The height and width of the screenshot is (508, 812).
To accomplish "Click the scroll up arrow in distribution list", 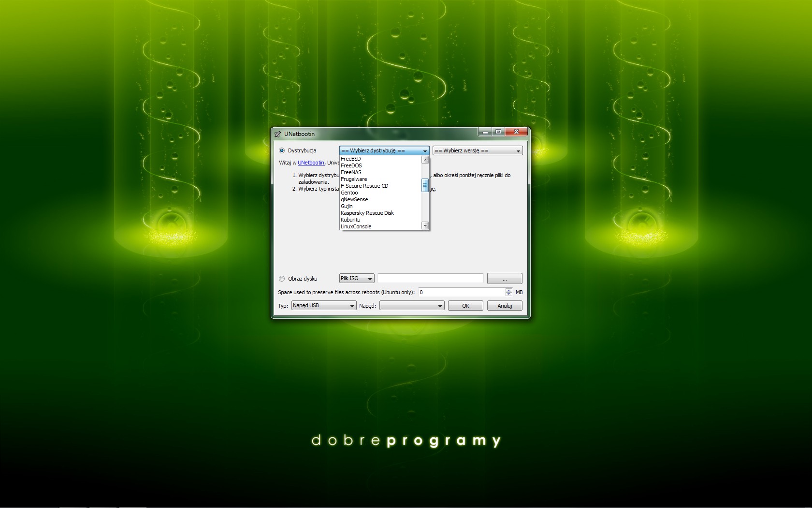I will coord(425,160).
